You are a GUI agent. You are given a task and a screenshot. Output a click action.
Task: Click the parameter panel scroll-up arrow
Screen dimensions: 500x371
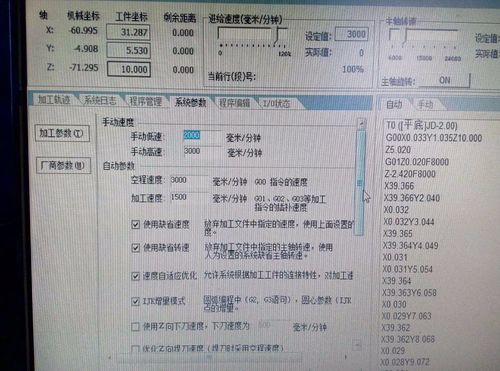tap(361, 123)
